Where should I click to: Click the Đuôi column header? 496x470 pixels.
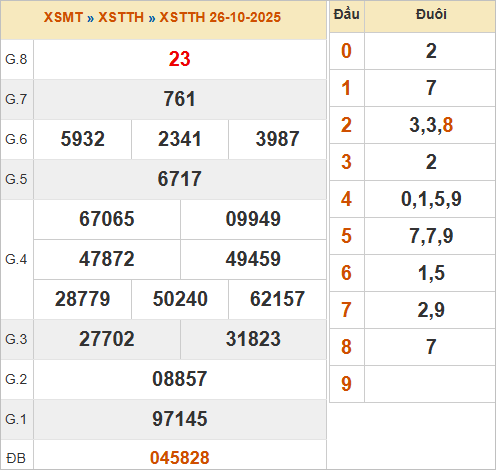click(x=431, y=14)
